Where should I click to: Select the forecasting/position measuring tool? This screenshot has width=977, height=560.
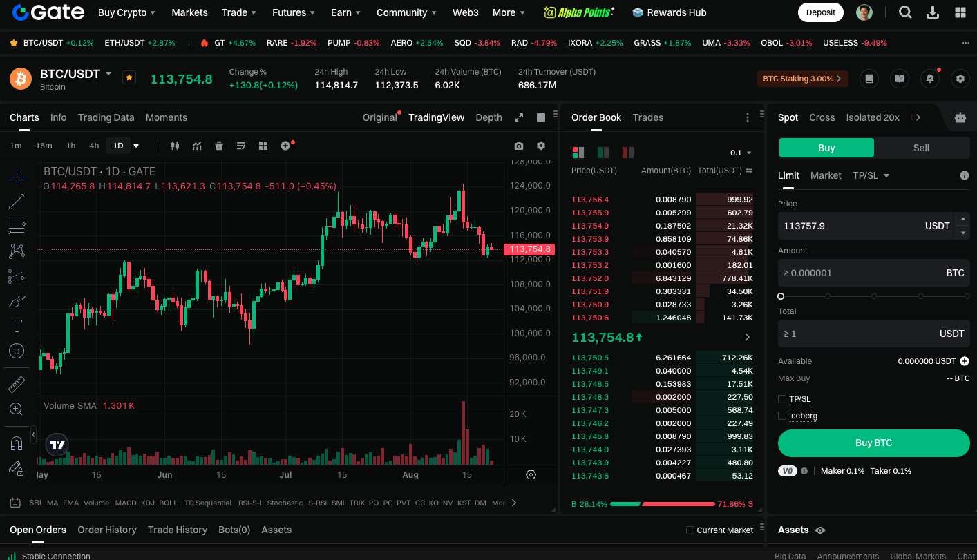(x=17, y=276)
